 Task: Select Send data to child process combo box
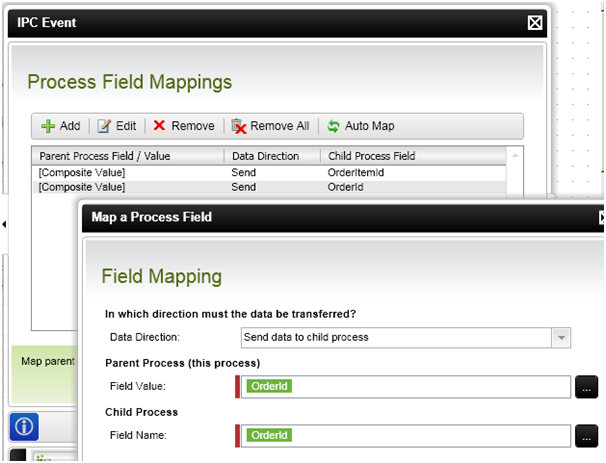point(405,338)
